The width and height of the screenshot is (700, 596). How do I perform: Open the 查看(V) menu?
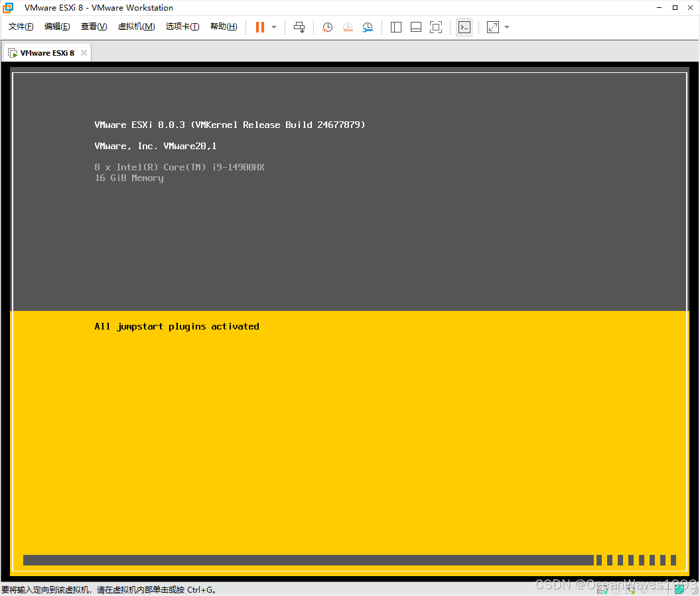tap(94, 27)
